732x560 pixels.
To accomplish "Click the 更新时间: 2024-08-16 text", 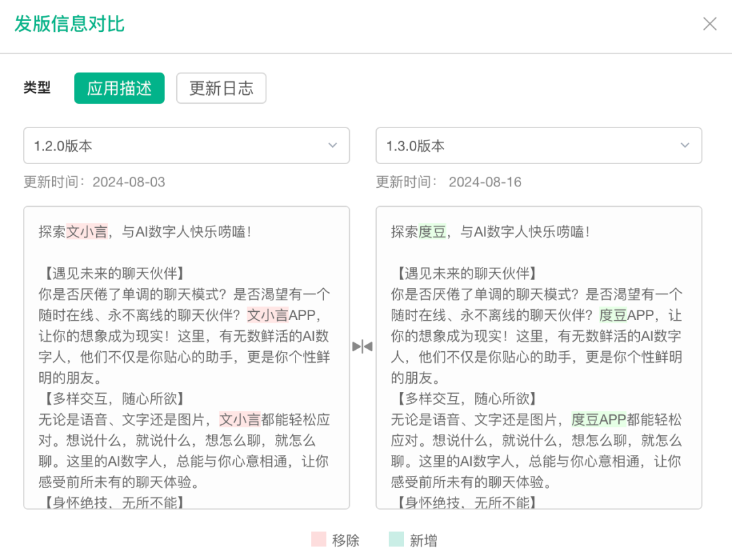I will (449, 182).
